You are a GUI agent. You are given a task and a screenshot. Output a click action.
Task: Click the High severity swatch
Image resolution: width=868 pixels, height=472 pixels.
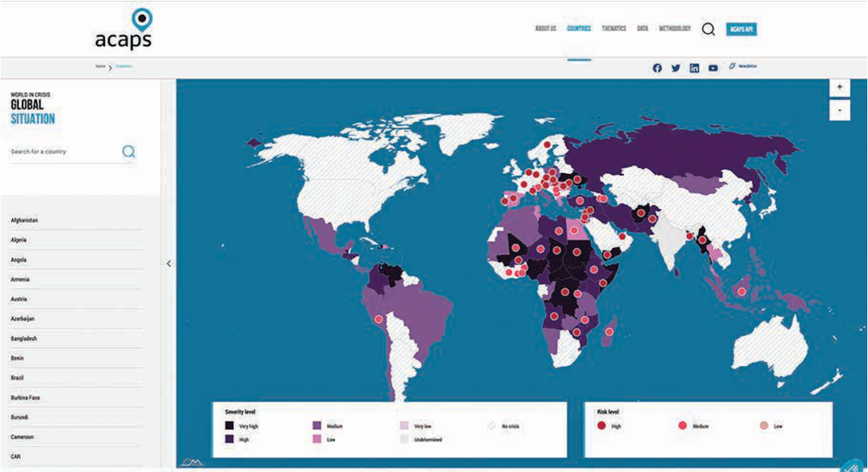229,439
